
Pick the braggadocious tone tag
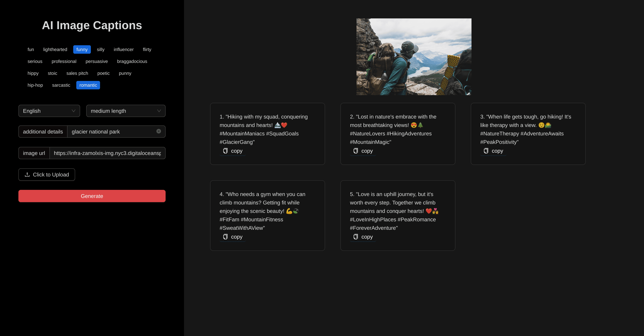(x=132, y=61)
